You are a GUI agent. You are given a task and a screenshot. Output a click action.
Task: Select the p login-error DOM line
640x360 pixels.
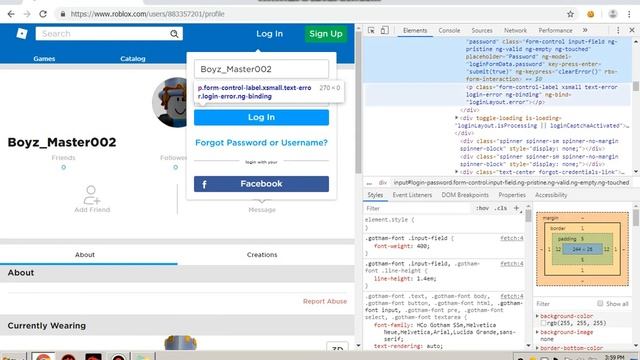[541, 95]
